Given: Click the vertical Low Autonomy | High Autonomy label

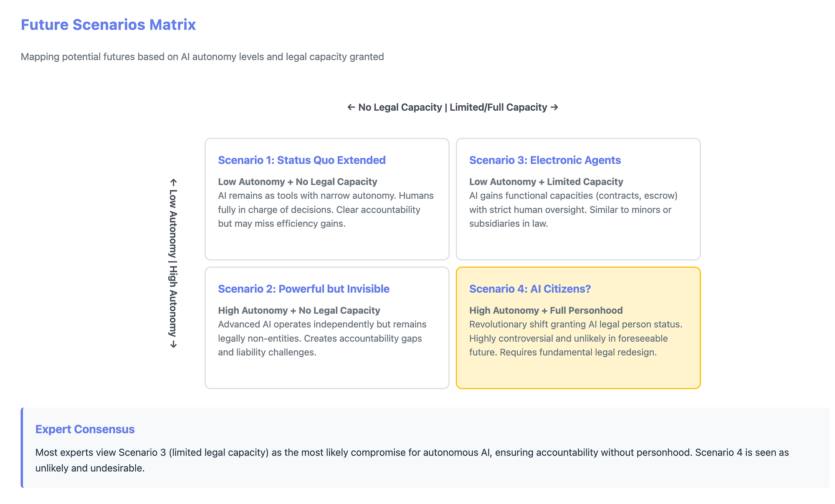Looking at the screenshot, I should coord(173,263).
